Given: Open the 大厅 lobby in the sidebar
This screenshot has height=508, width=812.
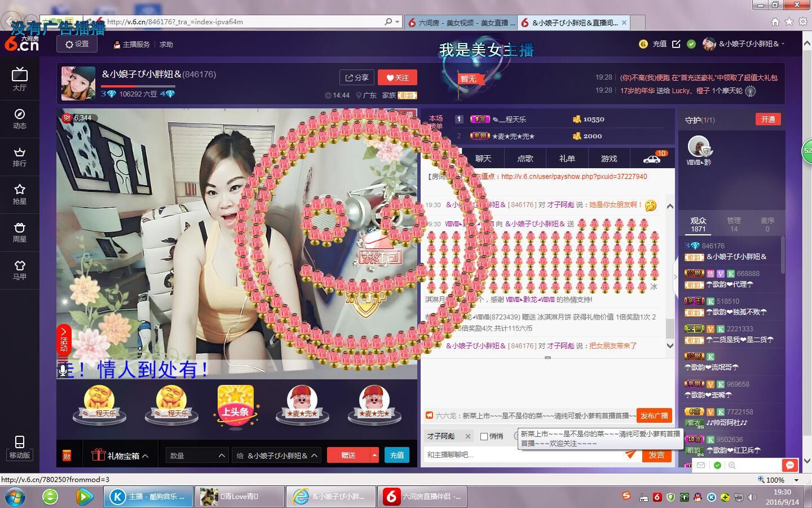Looking at the screenshot, I should tap(19, 80).
